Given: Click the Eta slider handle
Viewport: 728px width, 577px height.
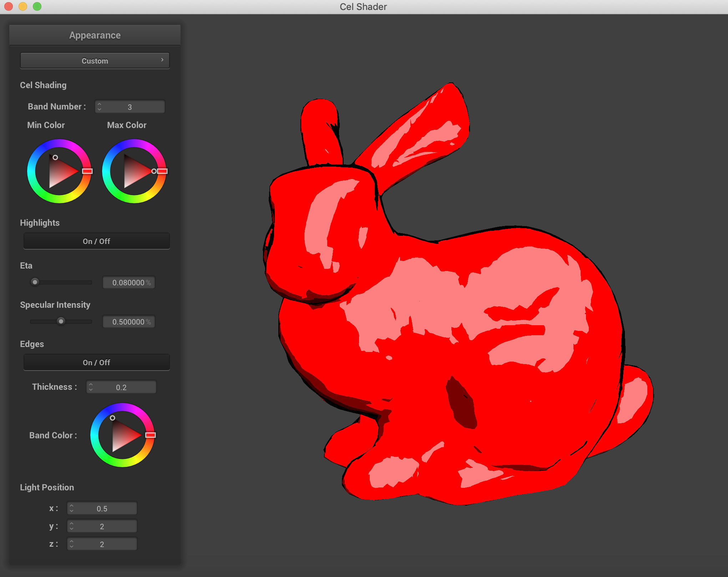Looking at the screenshot, I should point(35,282).
